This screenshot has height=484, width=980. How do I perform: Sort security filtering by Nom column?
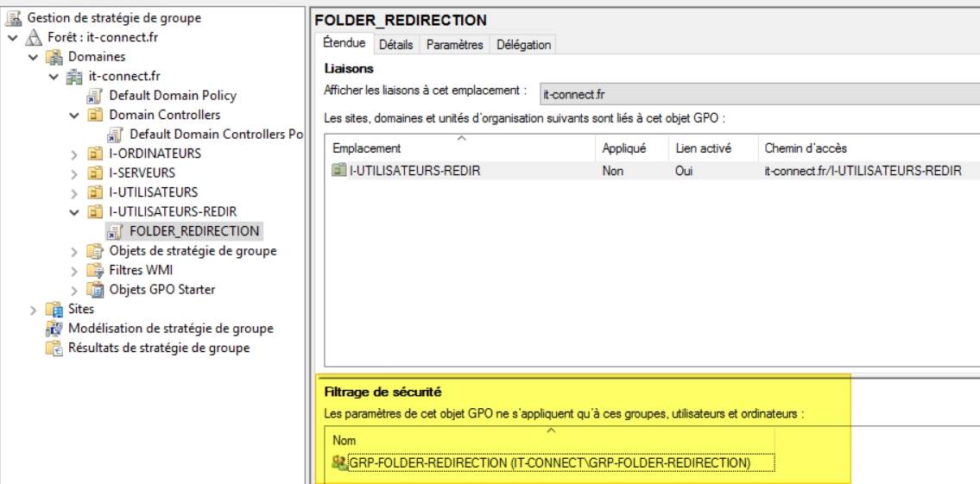pyautogui.click(x=550, y=440)
